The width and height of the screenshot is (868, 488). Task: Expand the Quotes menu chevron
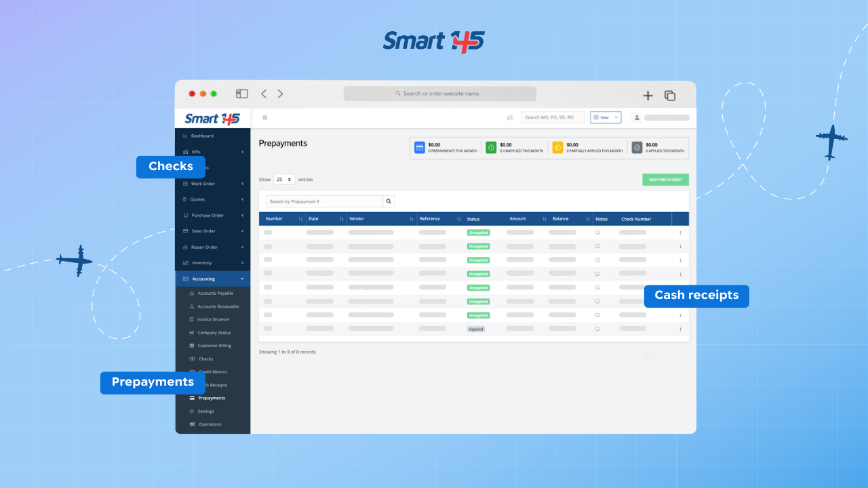[242, 199]
